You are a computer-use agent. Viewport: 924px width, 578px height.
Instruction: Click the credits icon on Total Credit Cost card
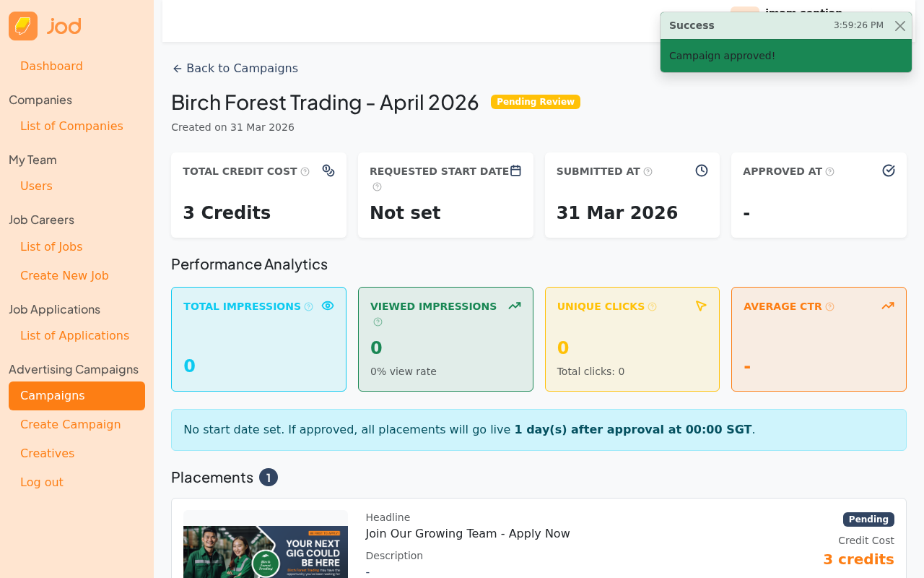click(x=328, y=170)
